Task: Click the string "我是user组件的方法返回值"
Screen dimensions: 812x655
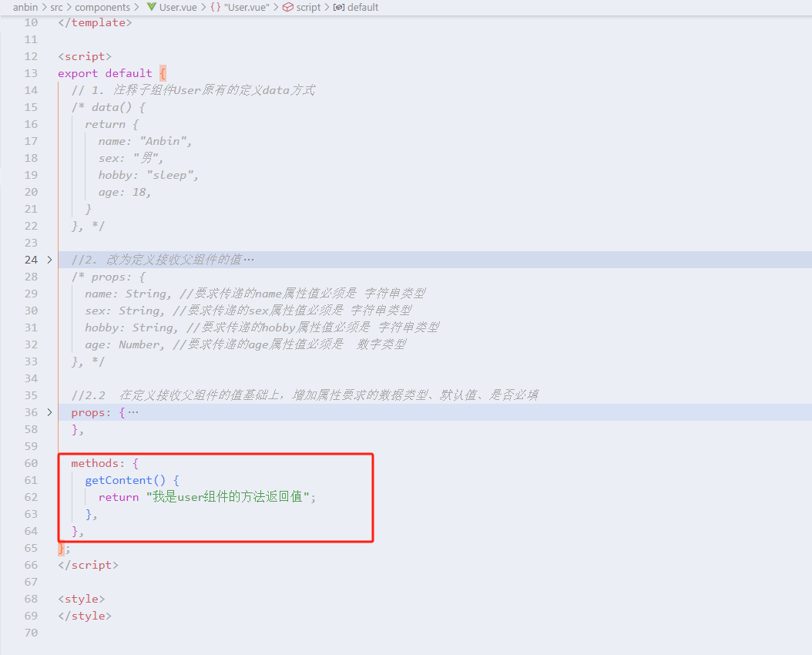Action: click(228, 496)
